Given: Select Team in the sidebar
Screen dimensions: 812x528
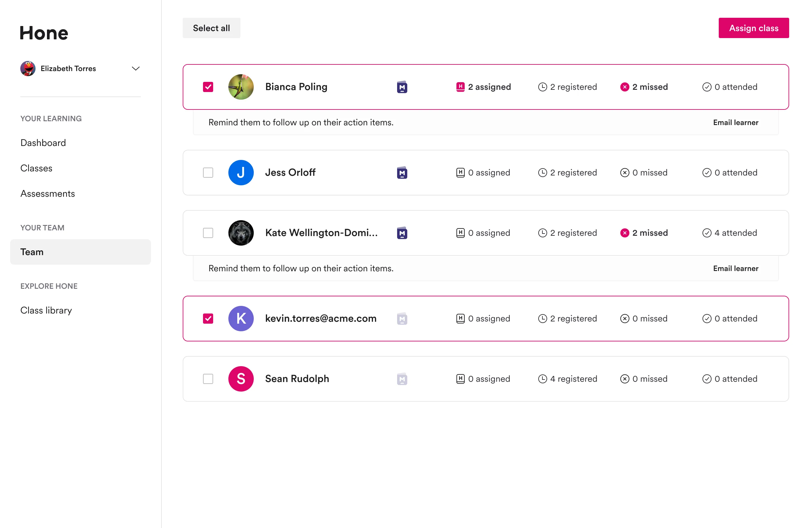Looking at the screenshot, I should (81, 252).
